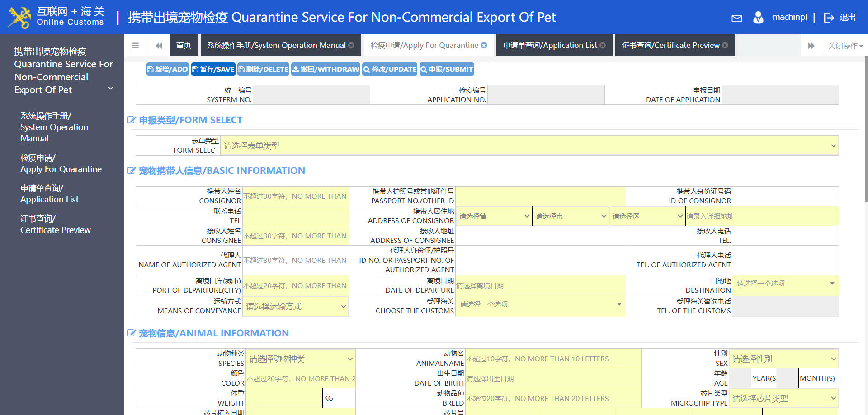The image size is (868, 415).
Task: Close the System Operation Manual tab
Action: 351,45
